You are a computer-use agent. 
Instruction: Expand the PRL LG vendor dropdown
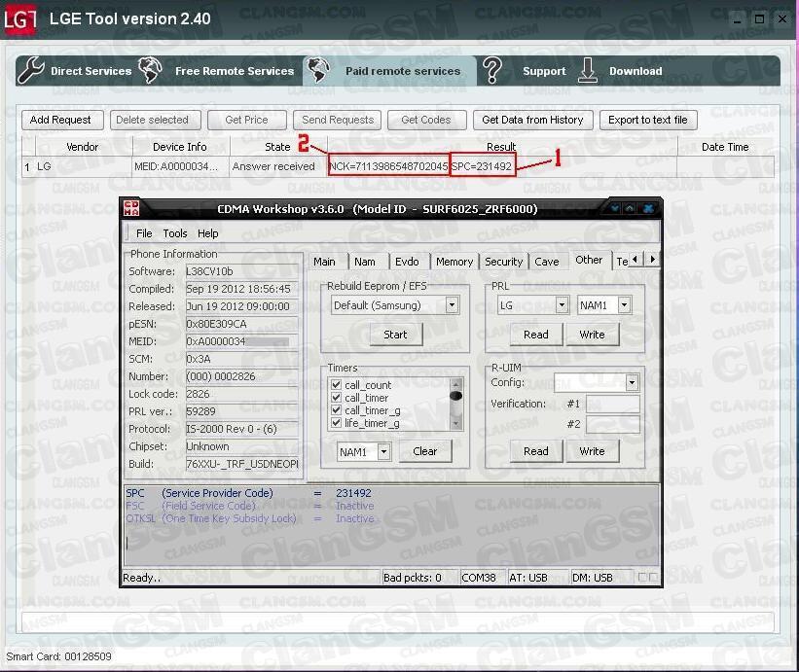[x=563, y=305]
